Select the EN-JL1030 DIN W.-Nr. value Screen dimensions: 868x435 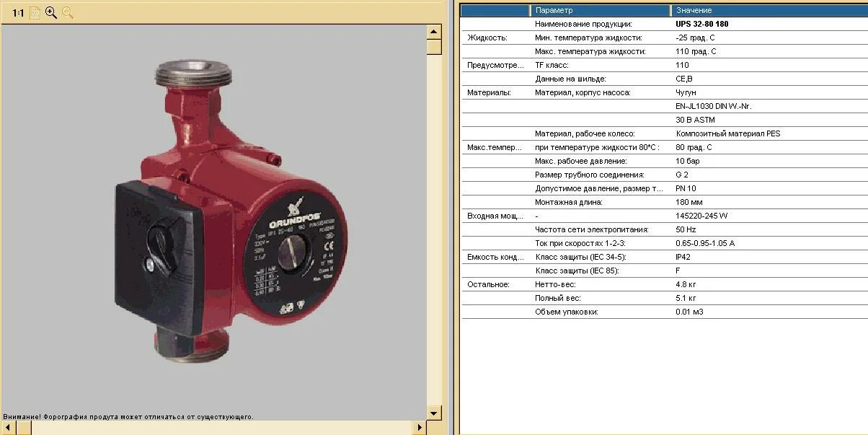(x=714, y=106)
